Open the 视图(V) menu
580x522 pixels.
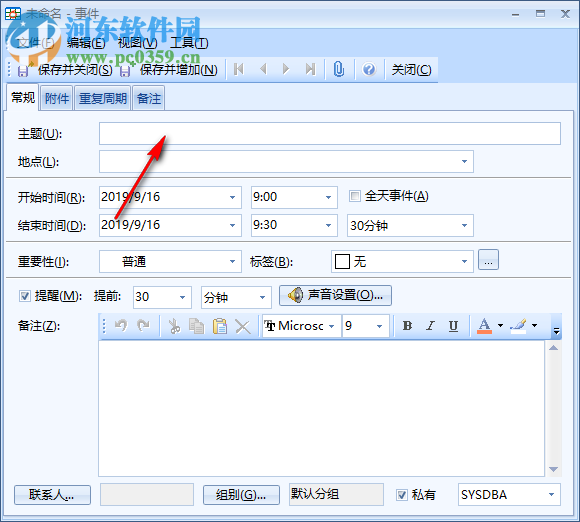(x=137, y=43)
